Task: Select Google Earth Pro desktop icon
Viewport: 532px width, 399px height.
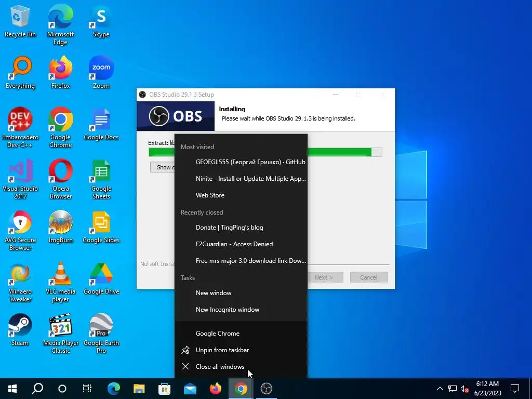Action: (101, 334)
